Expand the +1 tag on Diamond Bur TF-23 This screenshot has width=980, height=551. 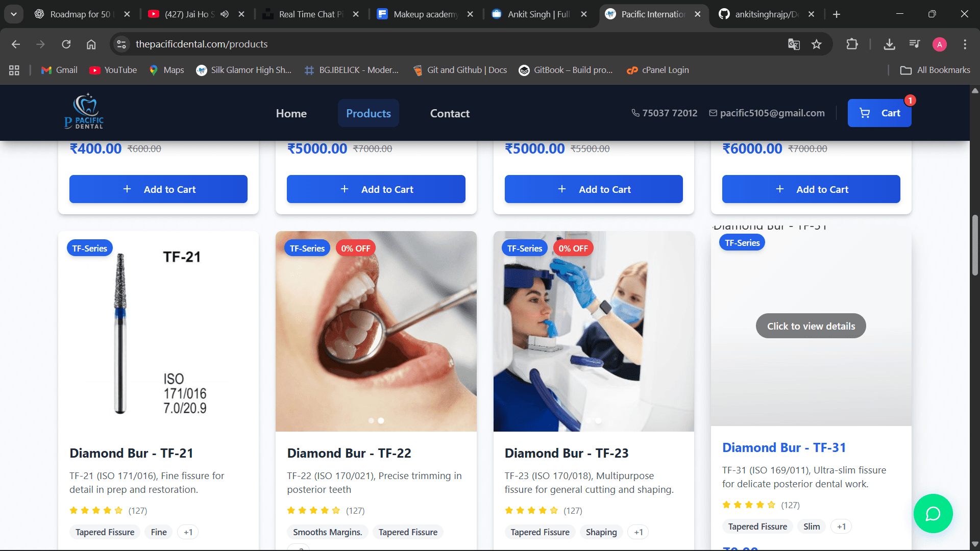pos(638,532)
